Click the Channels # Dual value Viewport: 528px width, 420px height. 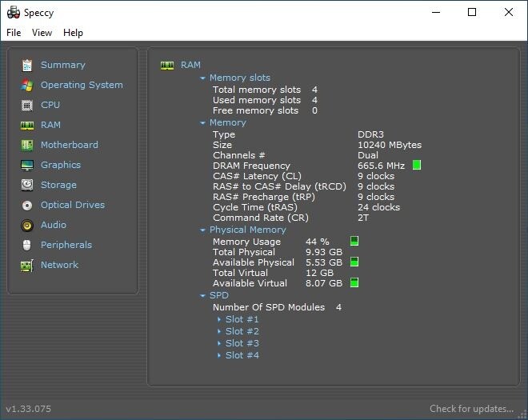click(x=368, y=155)
